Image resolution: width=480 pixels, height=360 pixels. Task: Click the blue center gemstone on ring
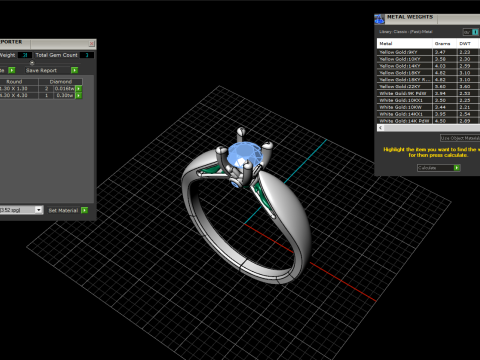(245, 154)
